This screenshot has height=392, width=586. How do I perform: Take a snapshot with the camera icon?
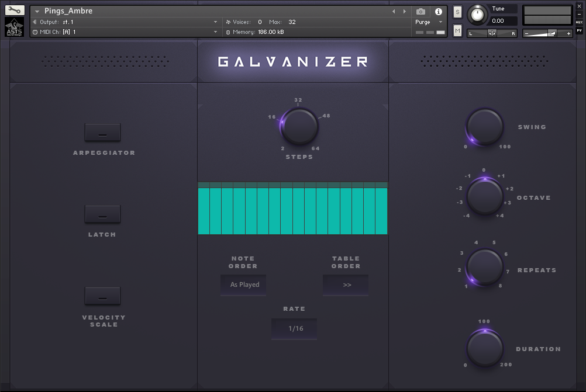point(420,12)
